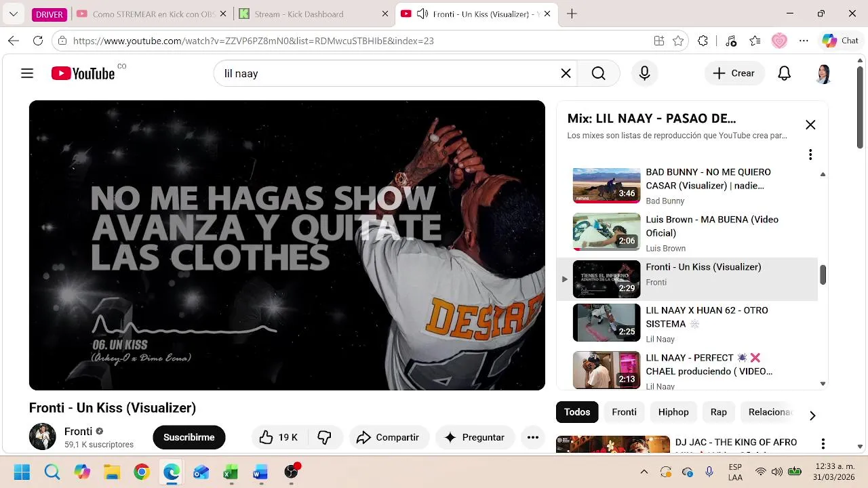
Task: Open more video actions ellipsis
Action: pos(533,437)
